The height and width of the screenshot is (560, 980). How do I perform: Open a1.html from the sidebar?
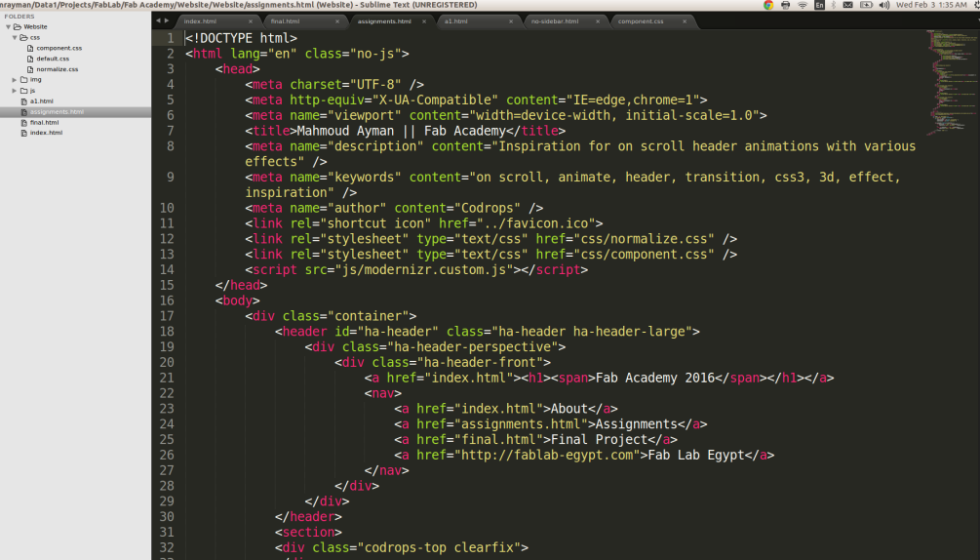coord(41,101)
